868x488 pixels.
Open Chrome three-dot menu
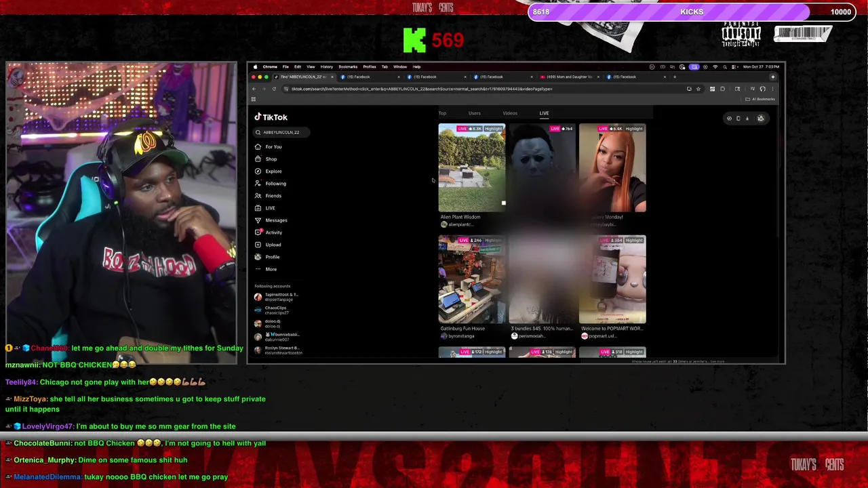pos(772,89)
